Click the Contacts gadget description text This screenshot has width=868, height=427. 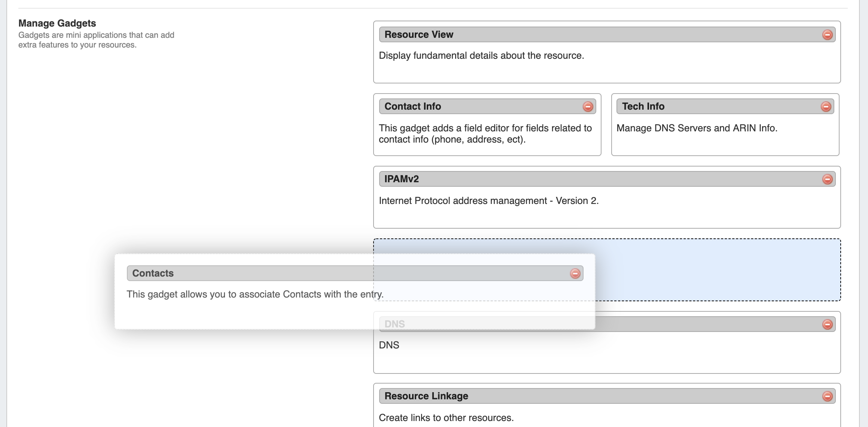(x=255, y=294)
